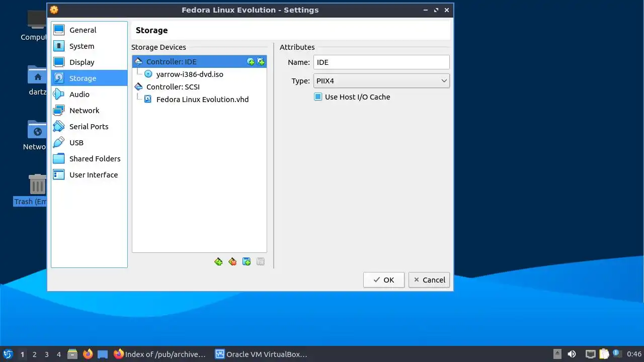Open the removable media eject tray icon

557,354
